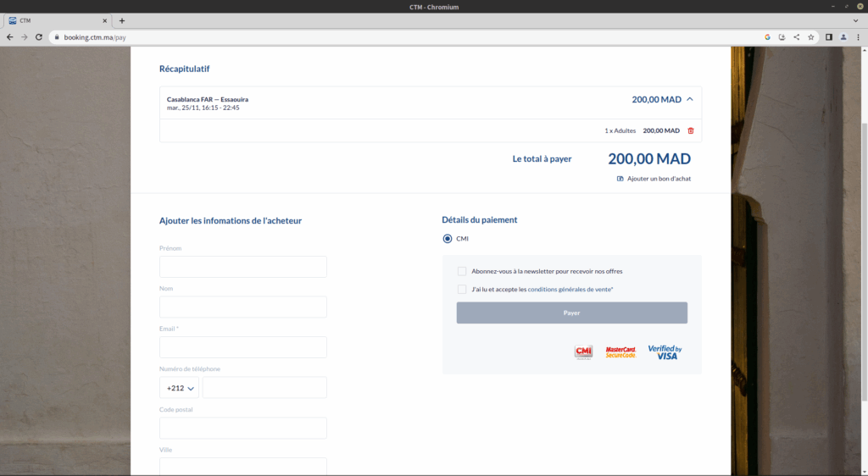Open a new browser tab
Viewport: 868px width, 476px height.
click(122, 20)
